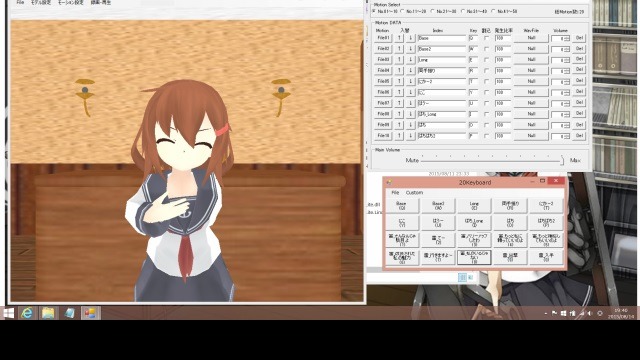The image size is (640, 360).
Task: Delete File04 entry with Del button
Action: click(x=579, y=70)
